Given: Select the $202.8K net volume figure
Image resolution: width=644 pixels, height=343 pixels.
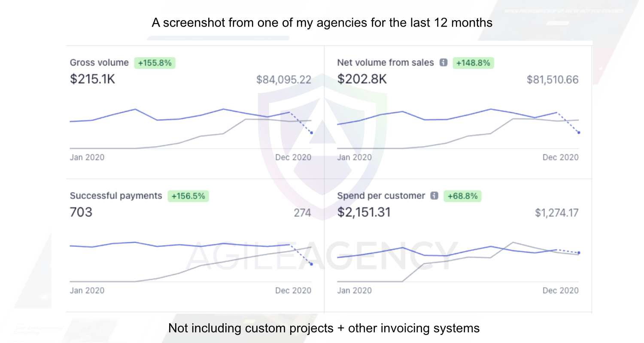Looking at the screenshot, I should (361, 79).
